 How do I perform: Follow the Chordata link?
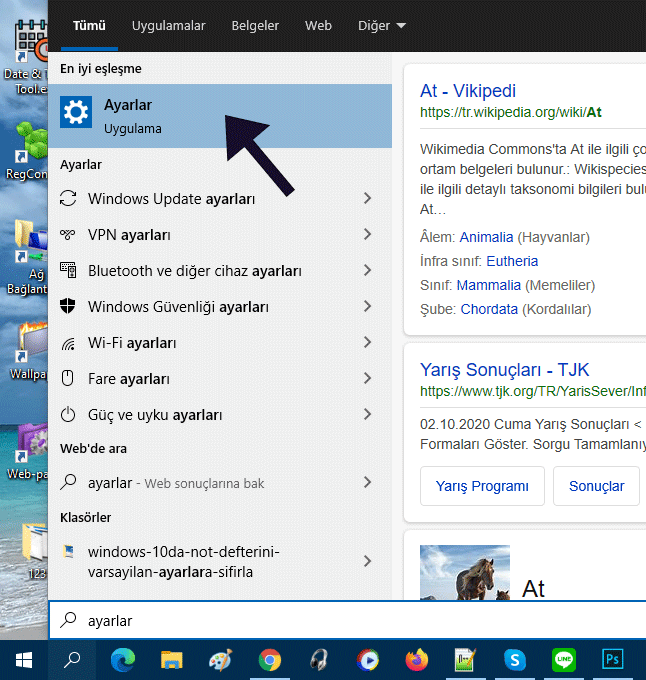489,309
